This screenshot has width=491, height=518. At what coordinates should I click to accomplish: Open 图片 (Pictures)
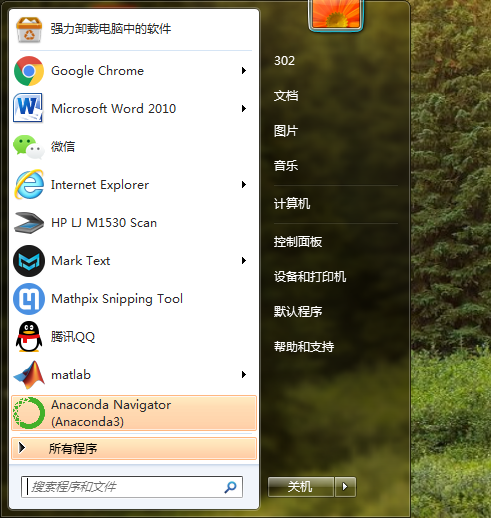coord(286,131)
